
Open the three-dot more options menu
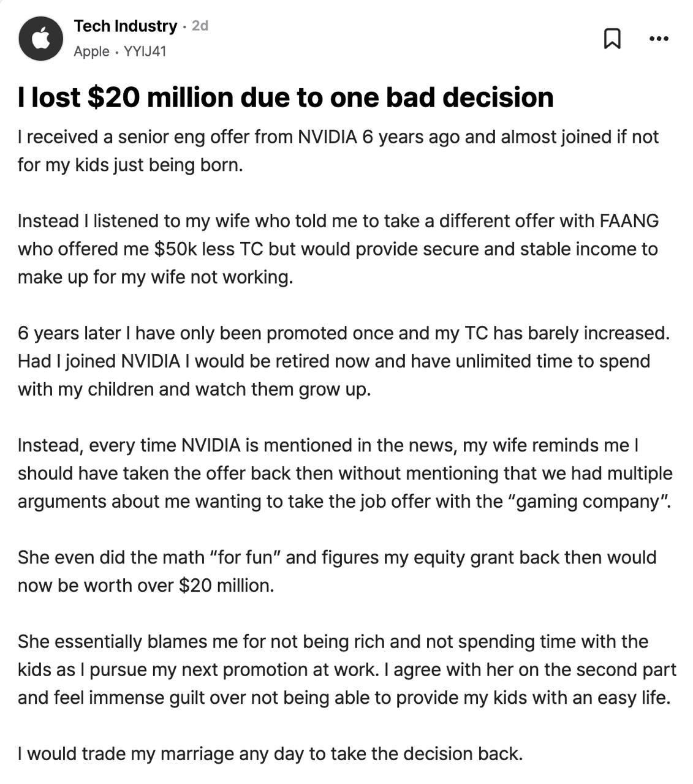659,39
